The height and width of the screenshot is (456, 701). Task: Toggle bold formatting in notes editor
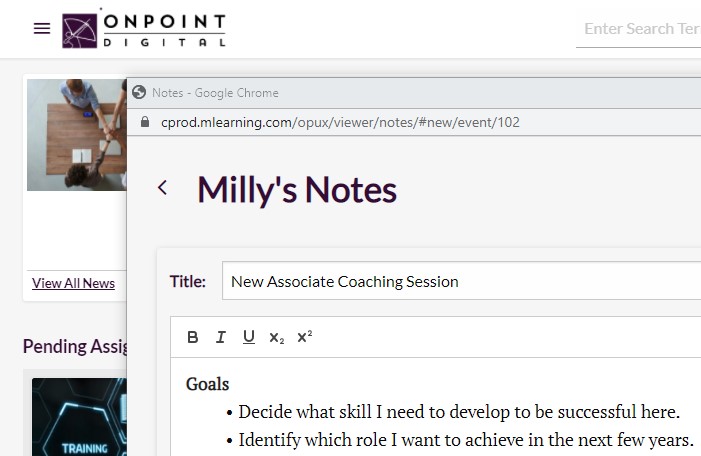point(193,337)
